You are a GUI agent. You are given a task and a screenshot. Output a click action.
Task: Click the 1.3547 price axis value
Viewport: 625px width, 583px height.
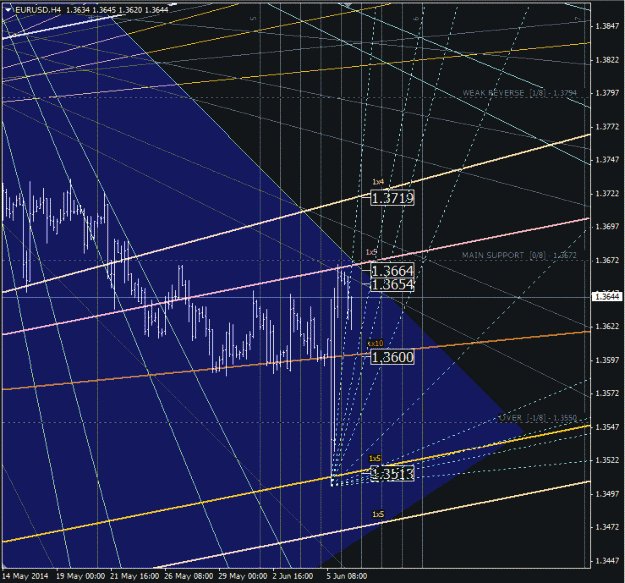pyautogui.click(x=607, y=427)
